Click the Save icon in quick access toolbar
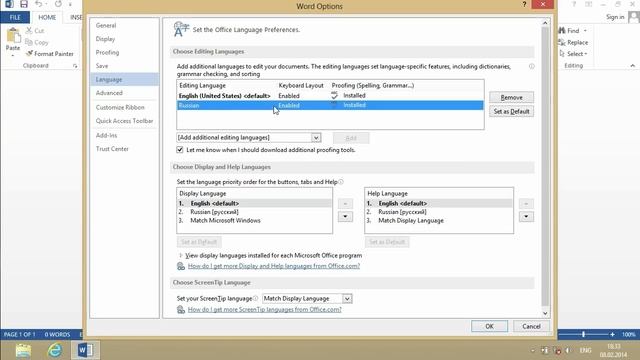640x360 pixels. [x=24, y=4]
